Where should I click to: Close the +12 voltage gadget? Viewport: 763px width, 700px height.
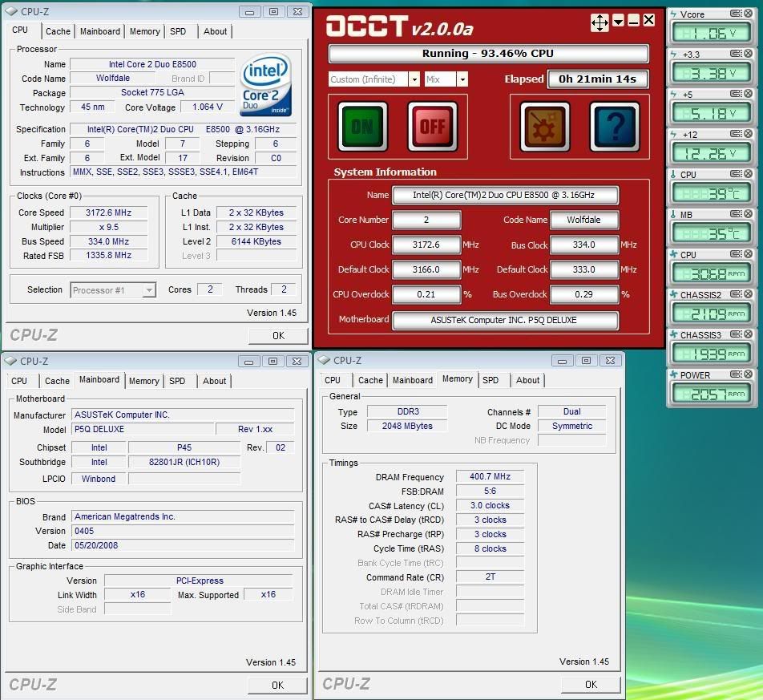click(x=748, y=134)
